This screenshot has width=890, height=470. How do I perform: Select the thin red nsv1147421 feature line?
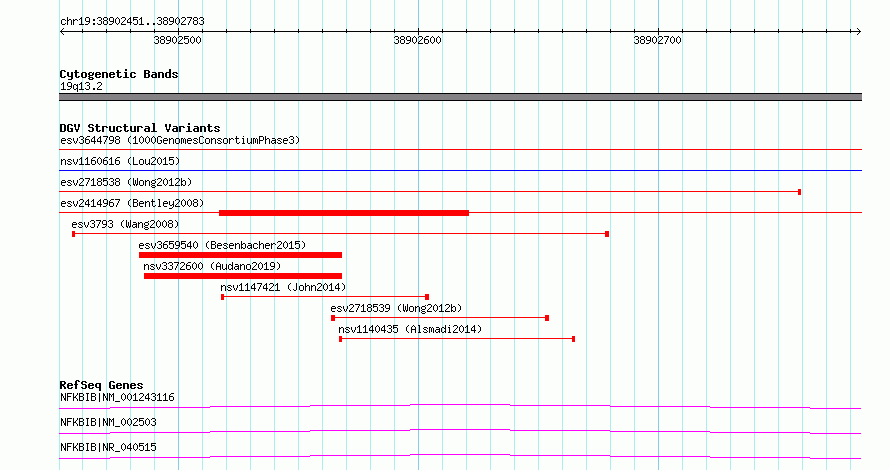pos(325,297)
